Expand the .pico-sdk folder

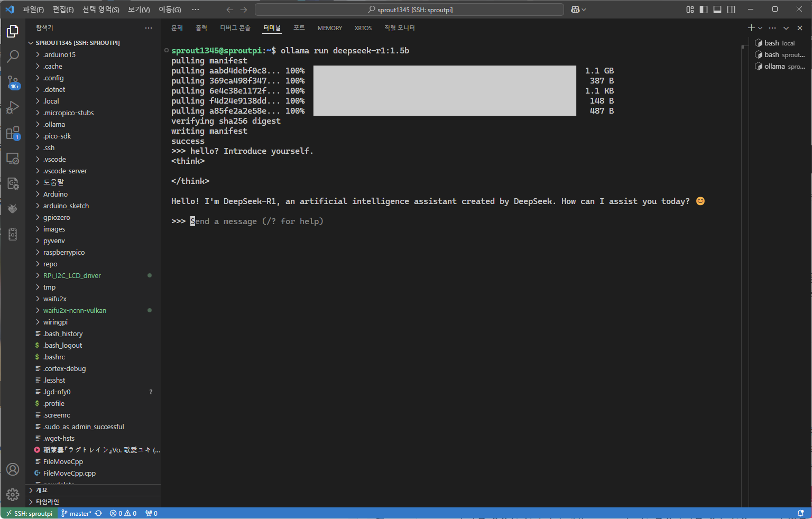coord(93,136)
